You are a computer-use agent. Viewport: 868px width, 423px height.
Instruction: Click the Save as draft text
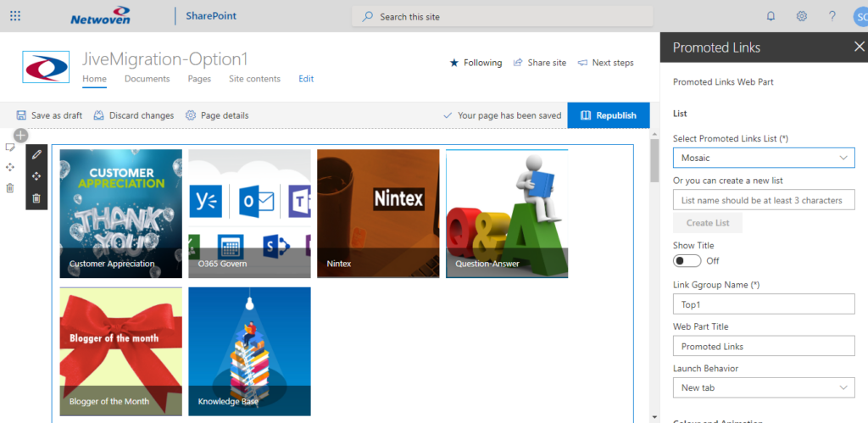(57, 115)
